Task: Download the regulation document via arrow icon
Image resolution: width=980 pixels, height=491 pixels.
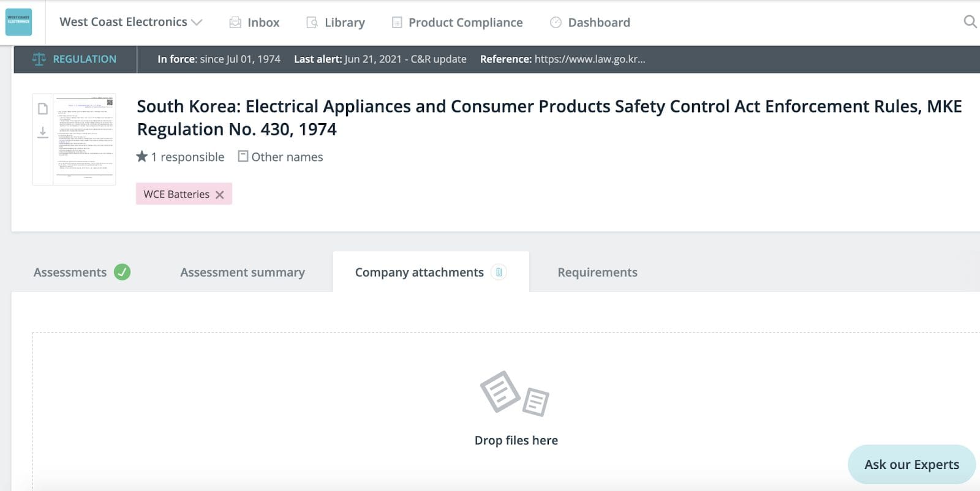Action: [x=43, y=132]
